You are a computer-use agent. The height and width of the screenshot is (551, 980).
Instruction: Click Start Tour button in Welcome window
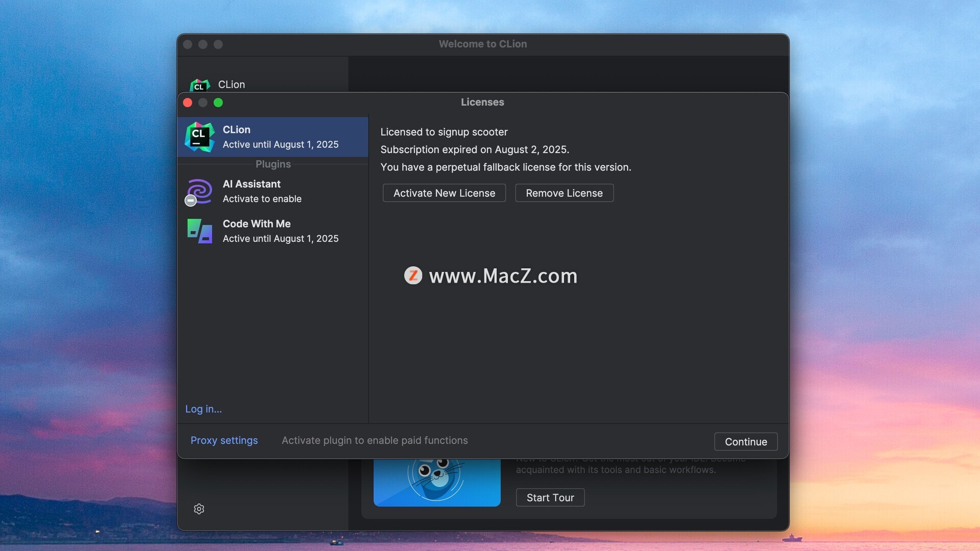(550, 497)
